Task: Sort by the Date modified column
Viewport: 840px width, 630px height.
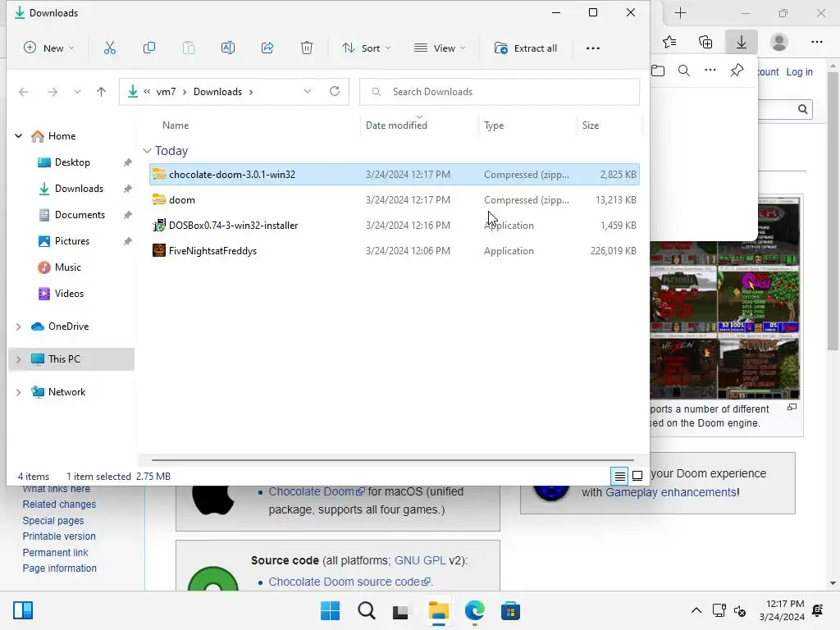Action: (x=396, y=126)
